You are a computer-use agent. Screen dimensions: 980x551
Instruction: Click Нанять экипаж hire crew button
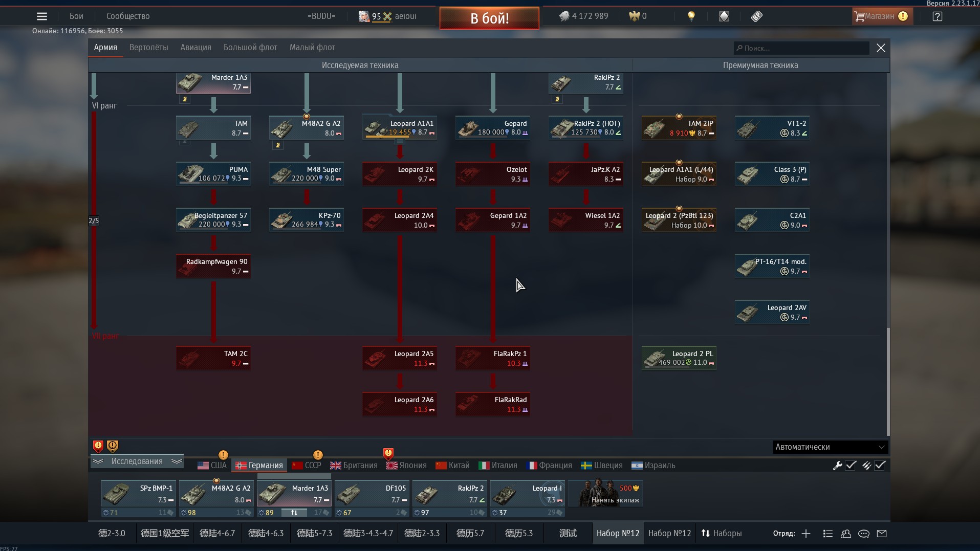coord(605,494)
